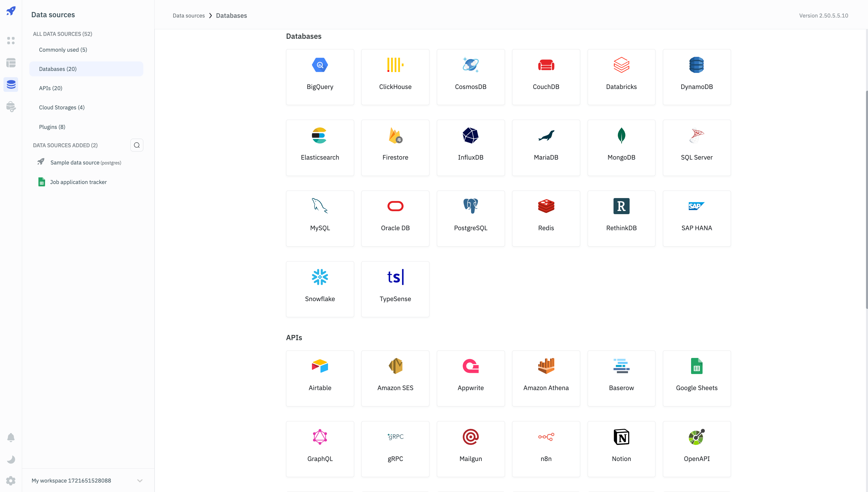Select the TypeSense database card
The width and height of the screenshot is (868, 492).
tap(395, 289)
